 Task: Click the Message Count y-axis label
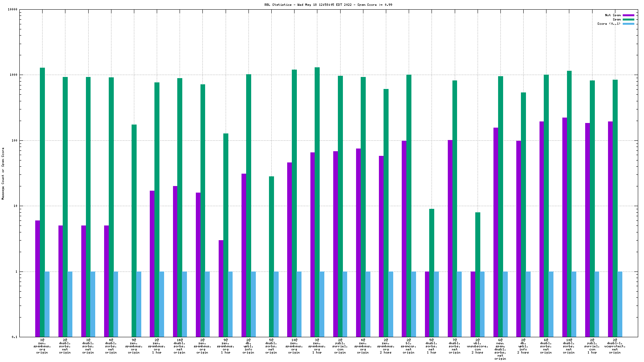coord(3,173)
